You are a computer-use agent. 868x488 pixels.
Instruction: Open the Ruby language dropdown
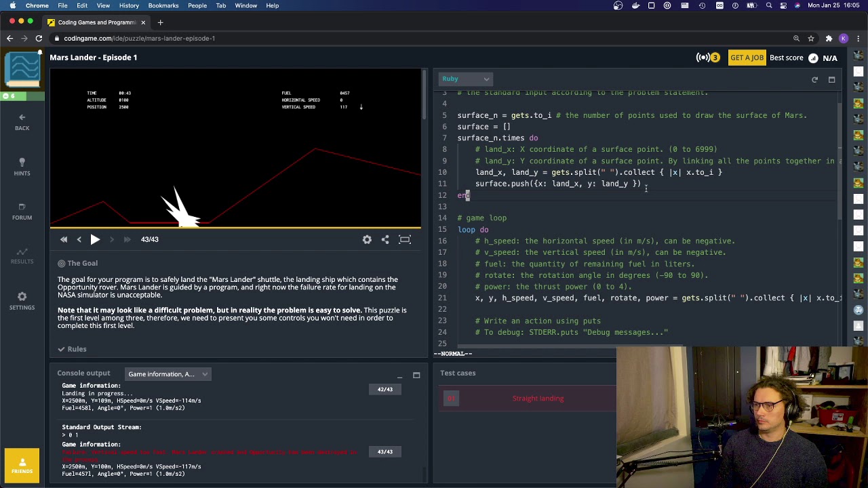pyautogui.click(x=465, y=79)
